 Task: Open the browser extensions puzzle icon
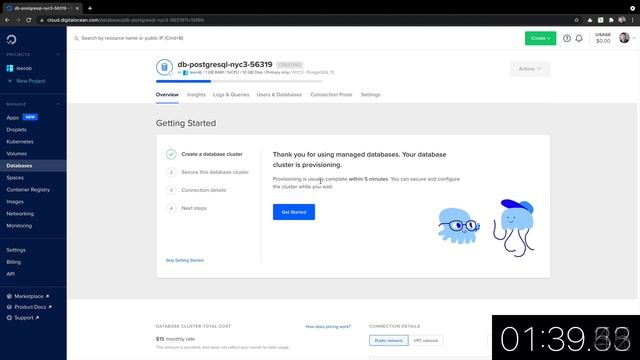click(x=611, y=20)
